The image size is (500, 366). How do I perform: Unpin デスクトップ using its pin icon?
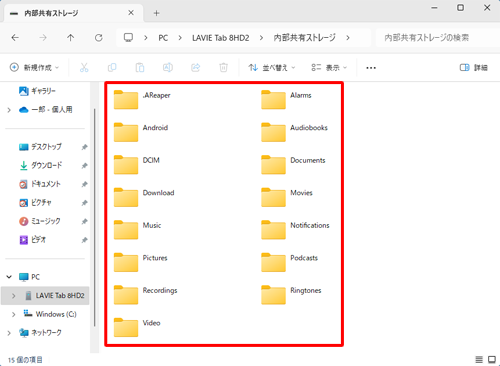[x=84, y=147]
